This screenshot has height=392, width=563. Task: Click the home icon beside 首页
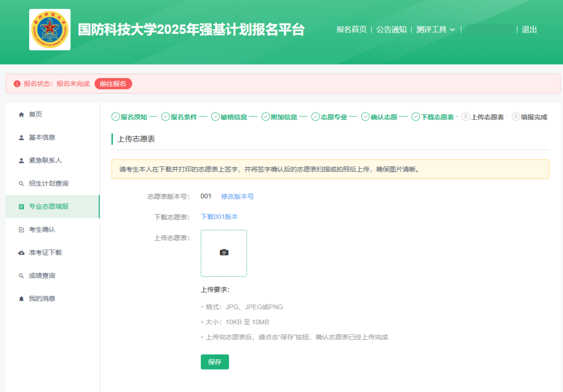21,115
